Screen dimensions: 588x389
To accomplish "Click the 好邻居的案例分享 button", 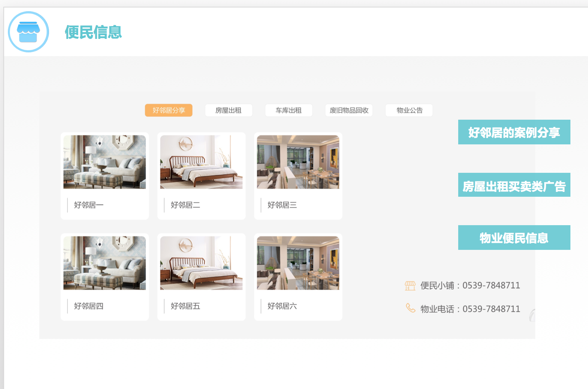I will point(514,132).
